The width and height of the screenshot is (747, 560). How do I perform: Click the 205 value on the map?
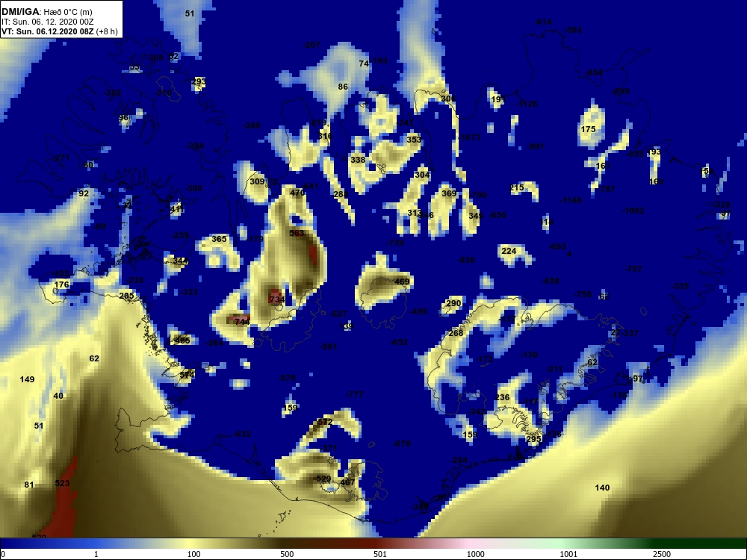tap(126, 296)
